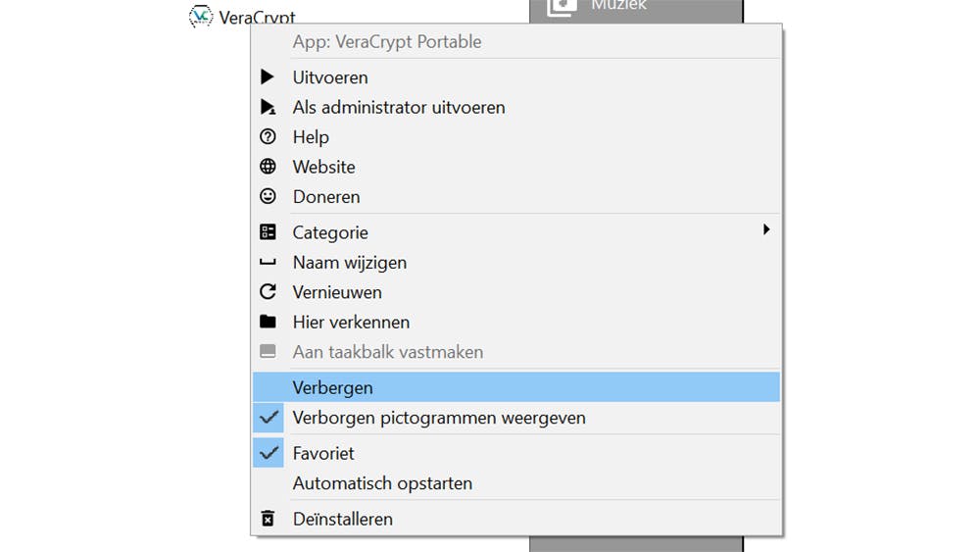
Task: Click the Muziek folder entry
Action: (x=617, y=7)
